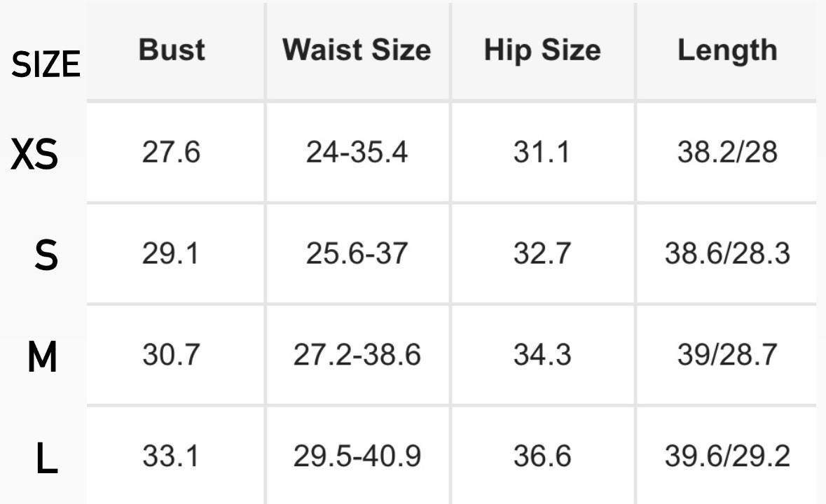Select the Length column header
Screen dimensions: 826x504
[727, 50]
